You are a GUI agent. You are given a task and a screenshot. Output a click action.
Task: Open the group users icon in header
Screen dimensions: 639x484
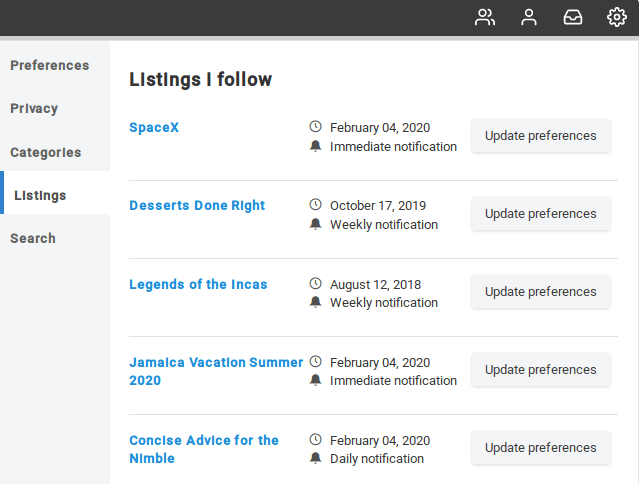tap(485, 18)
